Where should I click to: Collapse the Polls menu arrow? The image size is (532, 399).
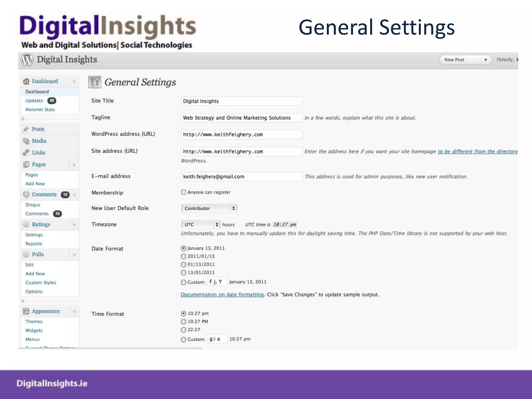(x=74, y=255)
